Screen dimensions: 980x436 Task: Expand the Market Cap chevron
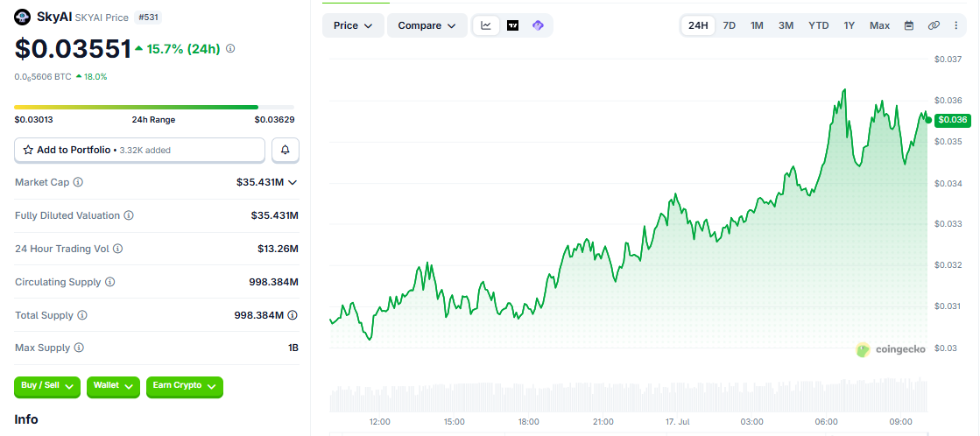click(x=292, y=182)
